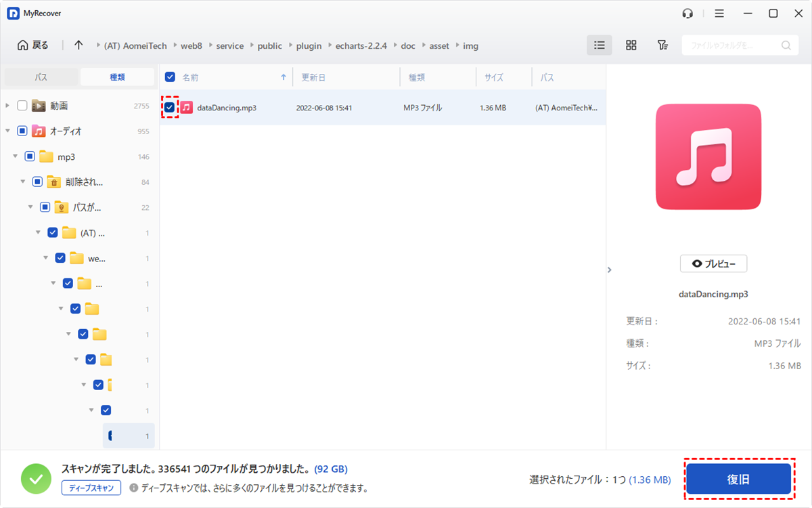Uncheck the dataDancing.mp3 file checkbox
The width and height of the screenshot is (812, 508).
pos(169,108)
